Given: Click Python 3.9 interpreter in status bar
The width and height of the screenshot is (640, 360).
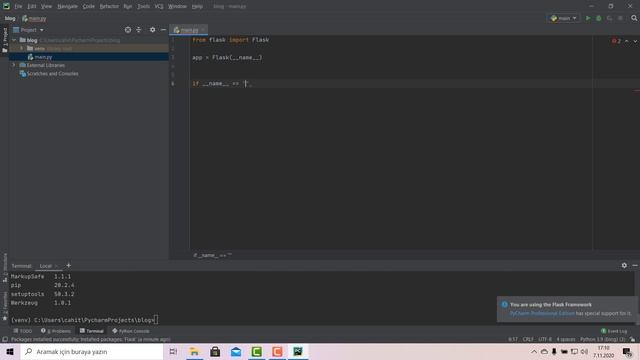Looking at the screenshot, I should pyautogui.click(x=602, y=339).
